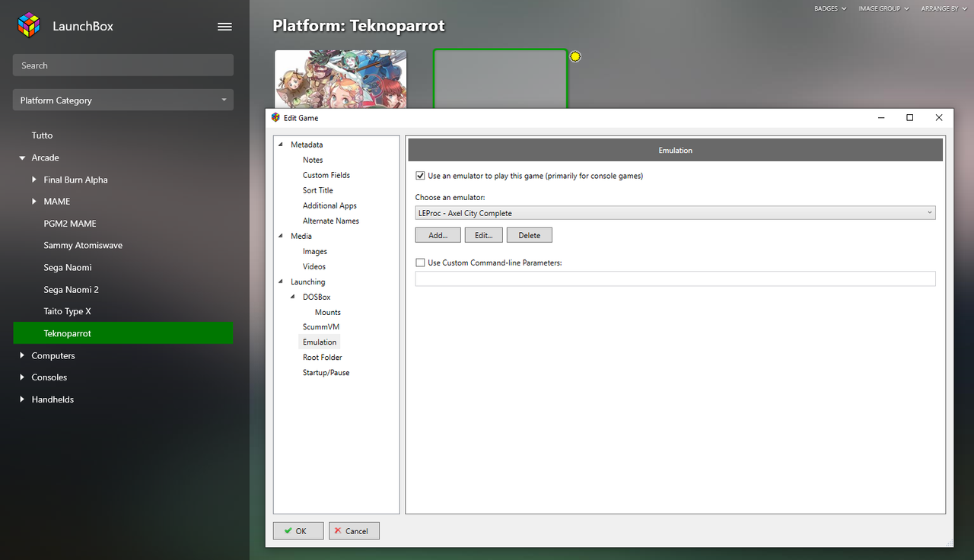The image size is (974, 560).
Task: Toggle Use Custom Command-line Parameters checkbox
Action: pos(420,262)
